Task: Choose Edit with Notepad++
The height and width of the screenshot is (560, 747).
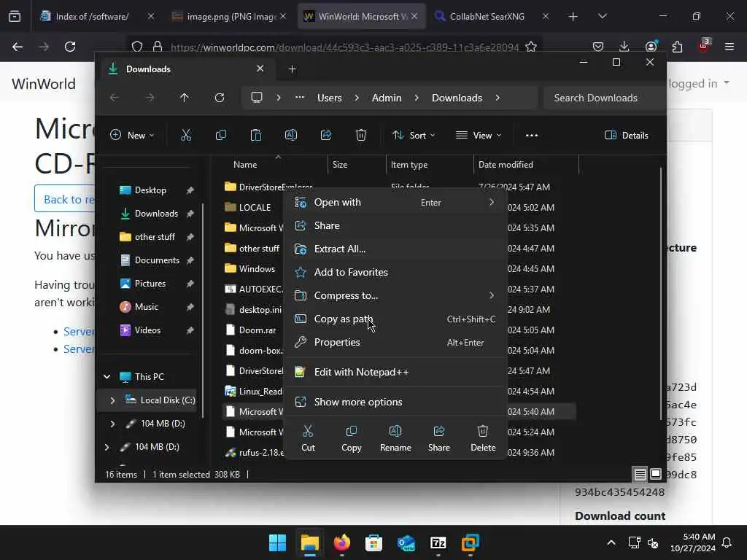Action: (395, 372)
